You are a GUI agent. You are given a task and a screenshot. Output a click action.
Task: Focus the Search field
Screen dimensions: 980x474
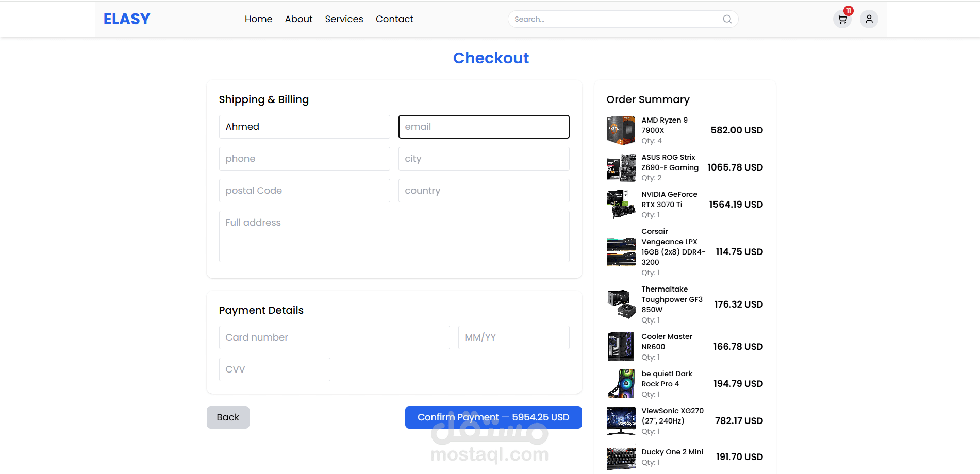pyautogui.click(x=623, y=19)
